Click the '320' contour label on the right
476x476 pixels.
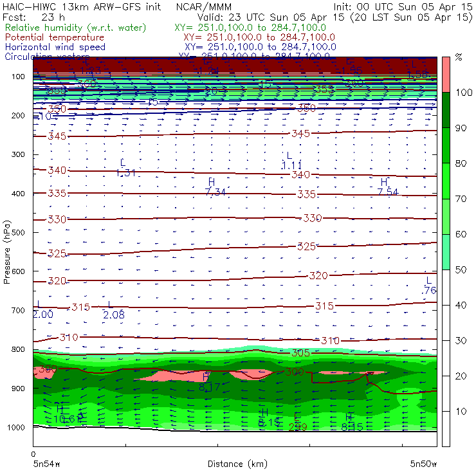click(318, 276)
